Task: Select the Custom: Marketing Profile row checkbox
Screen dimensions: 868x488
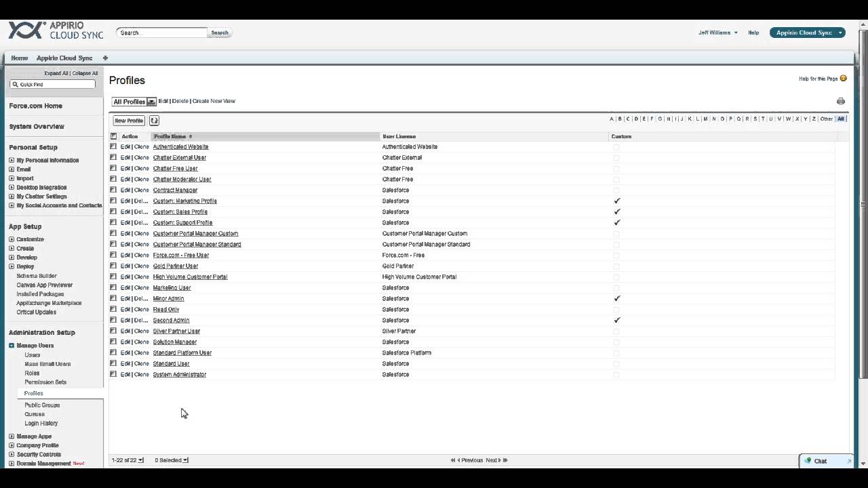Action: [x=113, y=201]
